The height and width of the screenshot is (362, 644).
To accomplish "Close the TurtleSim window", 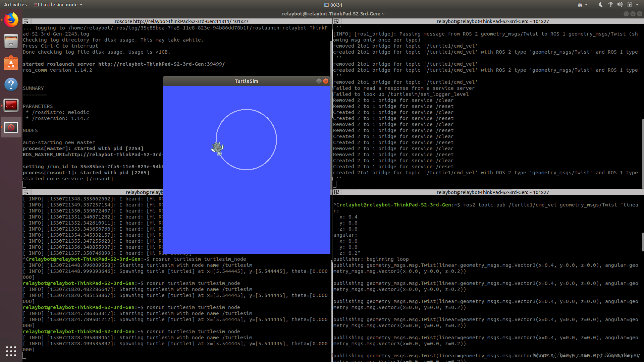I will tap(325, 81).
